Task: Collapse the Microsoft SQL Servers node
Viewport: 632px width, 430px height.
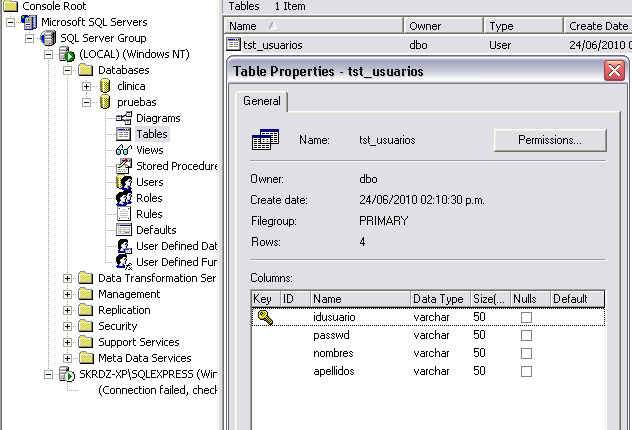Action: pyautogui.click(x=10, y=22)
